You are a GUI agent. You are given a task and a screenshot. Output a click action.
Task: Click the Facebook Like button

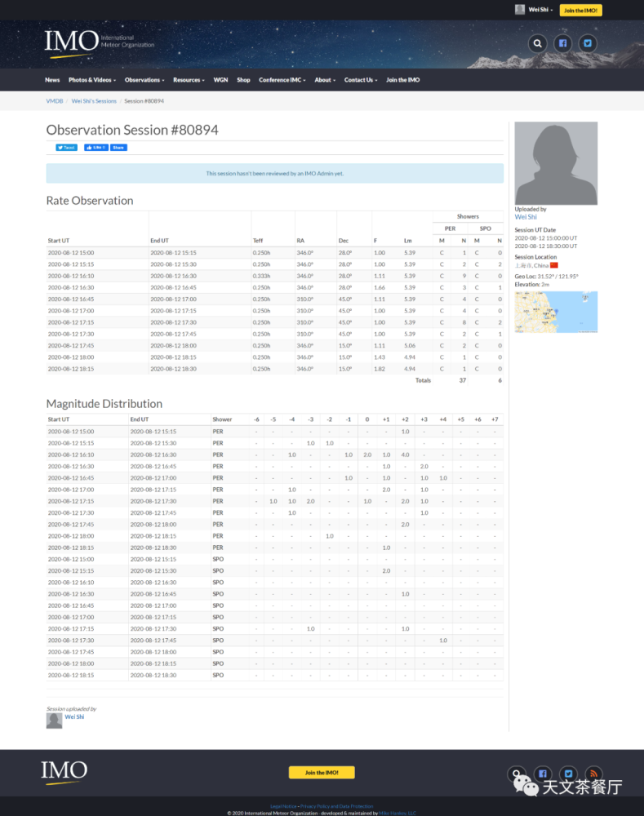coord(96,147)
